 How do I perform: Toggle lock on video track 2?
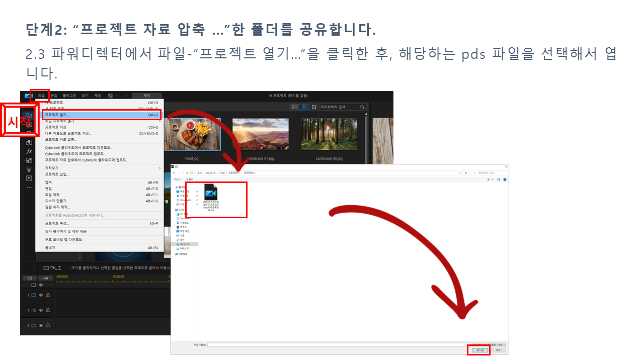coord(48,325)
